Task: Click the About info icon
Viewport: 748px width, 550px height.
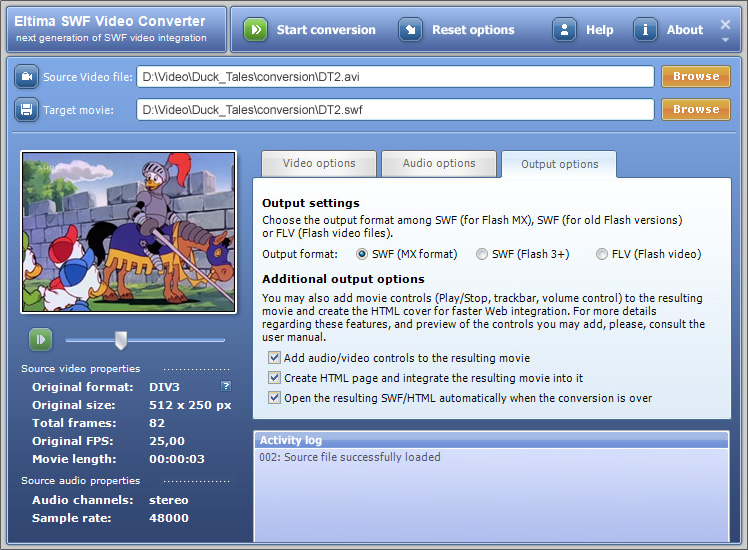Action: (645, 30)
